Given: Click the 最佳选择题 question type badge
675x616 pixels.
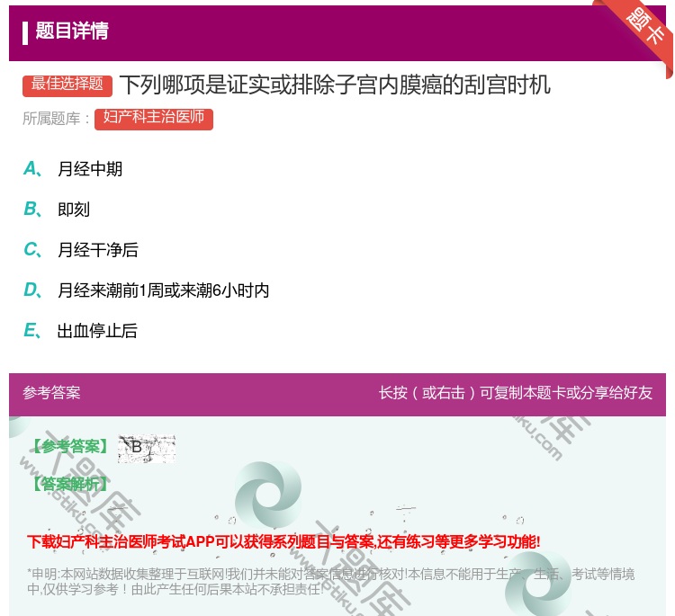Looking at the screenshot, I should click(x=67, y=85).
